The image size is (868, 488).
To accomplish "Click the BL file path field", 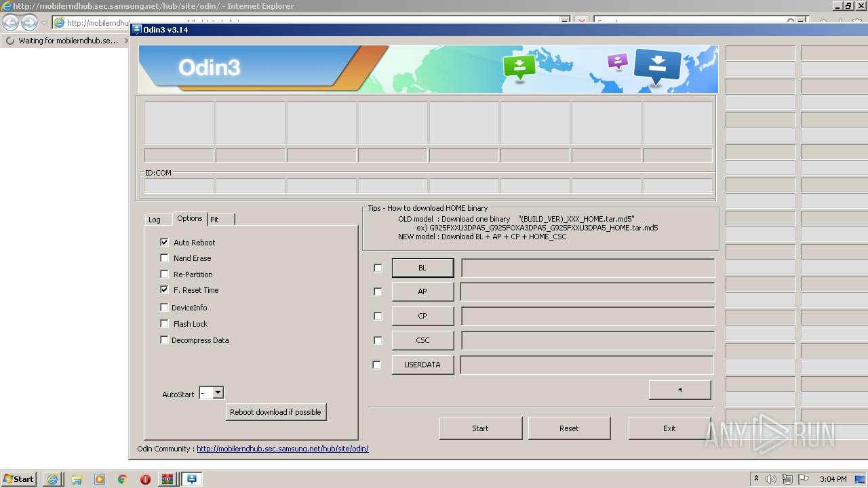I will click(x=587, y=268).
